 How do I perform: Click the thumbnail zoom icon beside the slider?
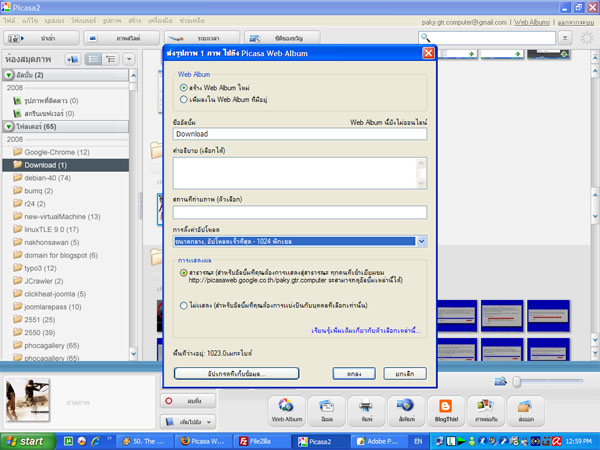click(x=500, y=381)
